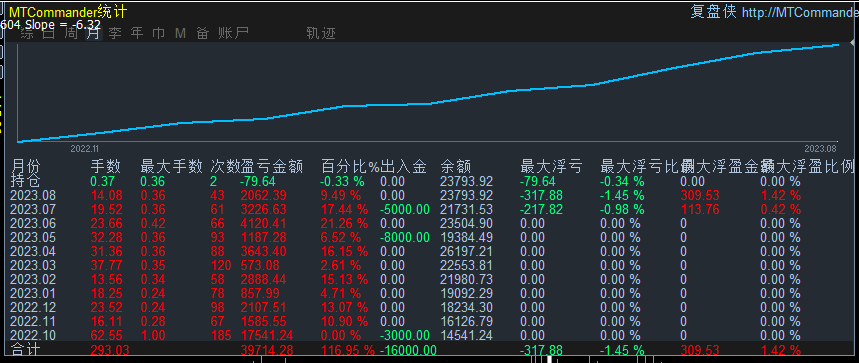This screenshot has width=859, height=363.
Task: Click the 2022.11 chart axis label
Action: pyautogui.click(x=85, y=148)
